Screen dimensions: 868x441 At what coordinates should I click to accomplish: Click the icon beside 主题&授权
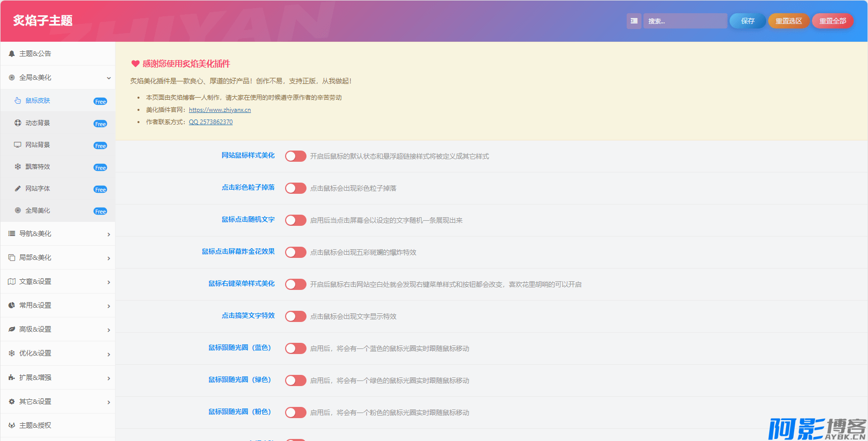(12, 425)
